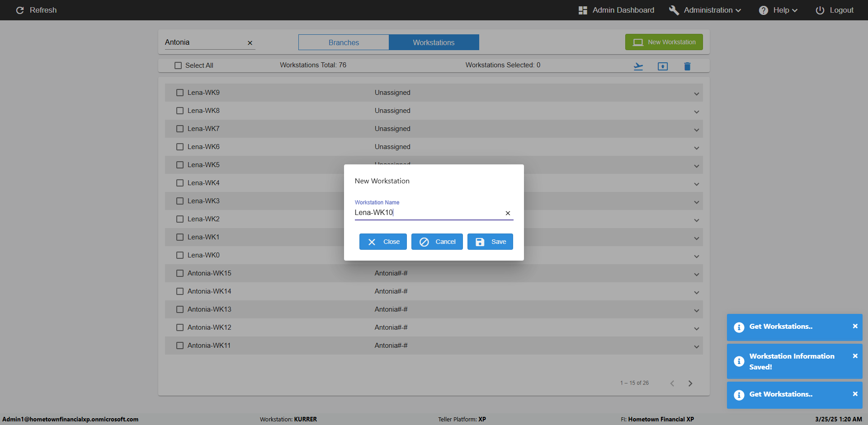The image size is (868, 425).
Task: Switch to the Workstations tab
Action: 434,42
